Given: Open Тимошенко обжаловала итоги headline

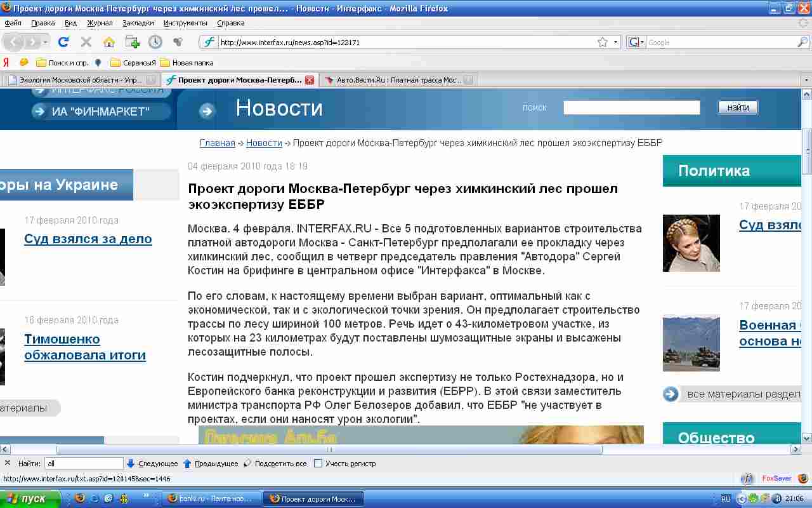Looking at the screenshot, I should 85,347.
